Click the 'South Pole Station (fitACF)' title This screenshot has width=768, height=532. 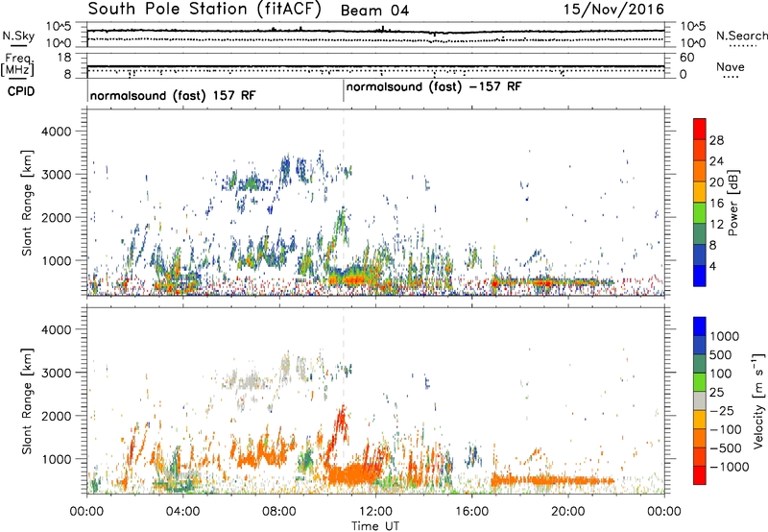(x=204, y=10)
